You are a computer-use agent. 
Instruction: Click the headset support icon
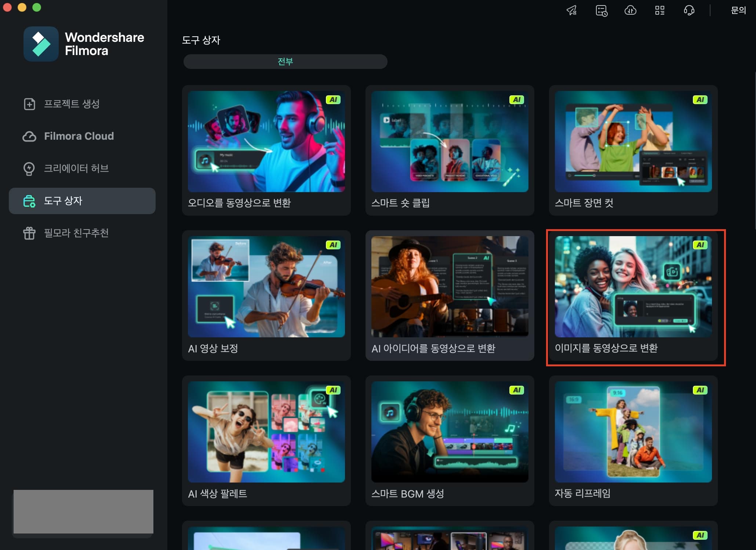click(689, 10)
